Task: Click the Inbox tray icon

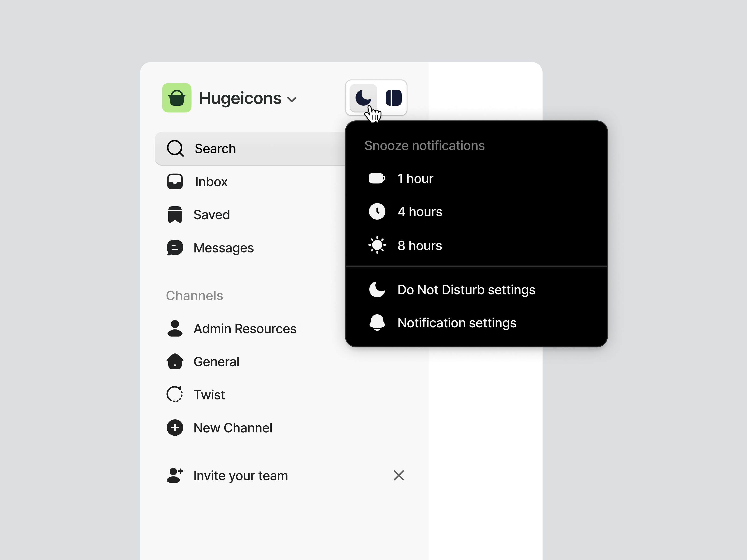Action: pyautogui.click(x=175, y=181)
